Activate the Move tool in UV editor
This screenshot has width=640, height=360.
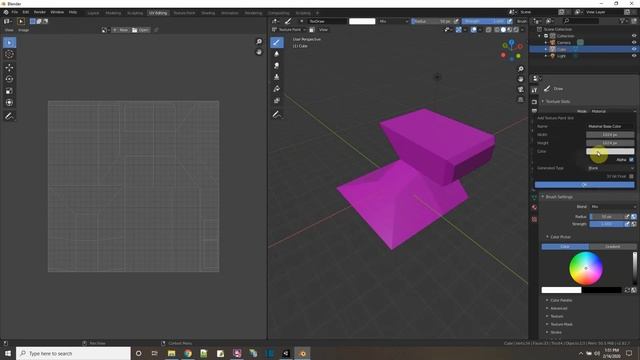(x=9, y=68)
